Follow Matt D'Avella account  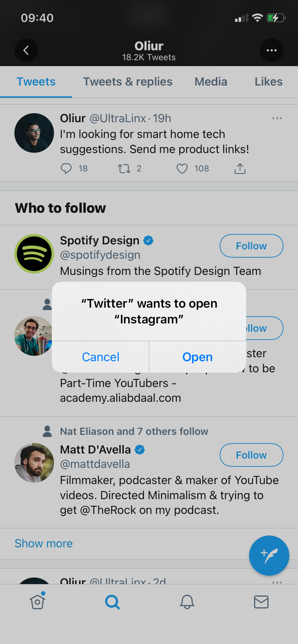pos(251,455)
